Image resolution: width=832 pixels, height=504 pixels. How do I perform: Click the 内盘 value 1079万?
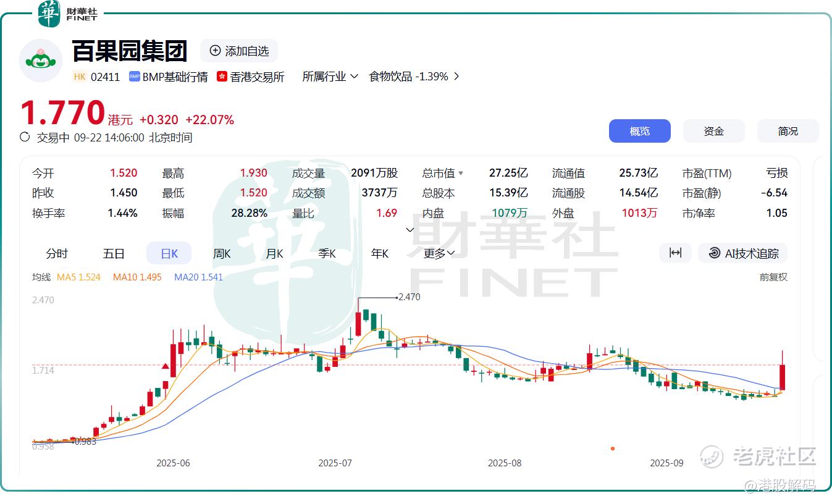(x=510, y=213)
